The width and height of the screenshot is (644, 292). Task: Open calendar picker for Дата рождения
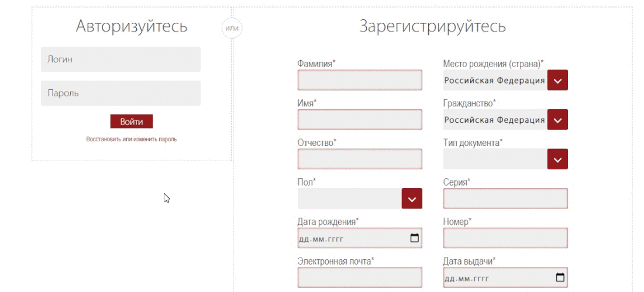pyautogui.click(x=415, y=238)
